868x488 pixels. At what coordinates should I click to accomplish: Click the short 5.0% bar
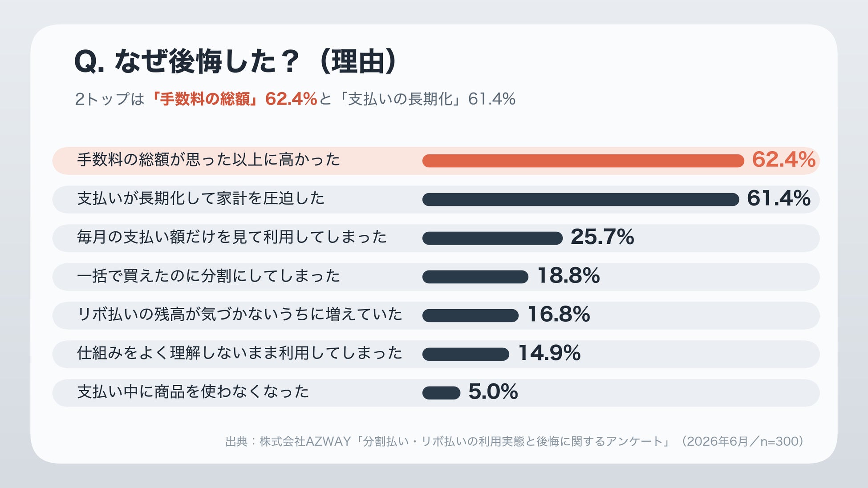[x=441, y=393]
